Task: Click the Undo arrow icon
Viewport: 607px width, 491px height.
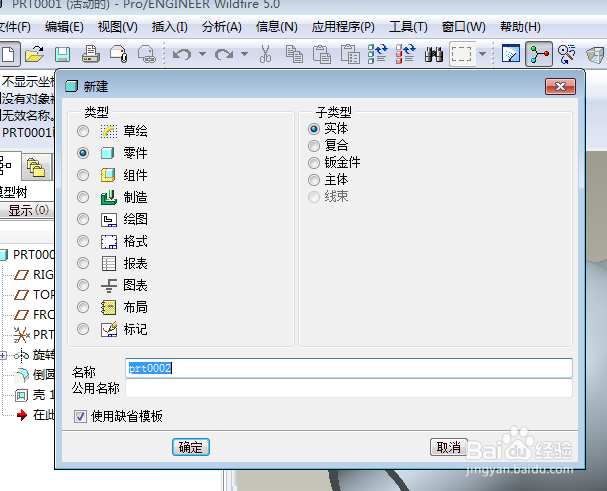Action: pyautogui.click(x=182, y=54)
